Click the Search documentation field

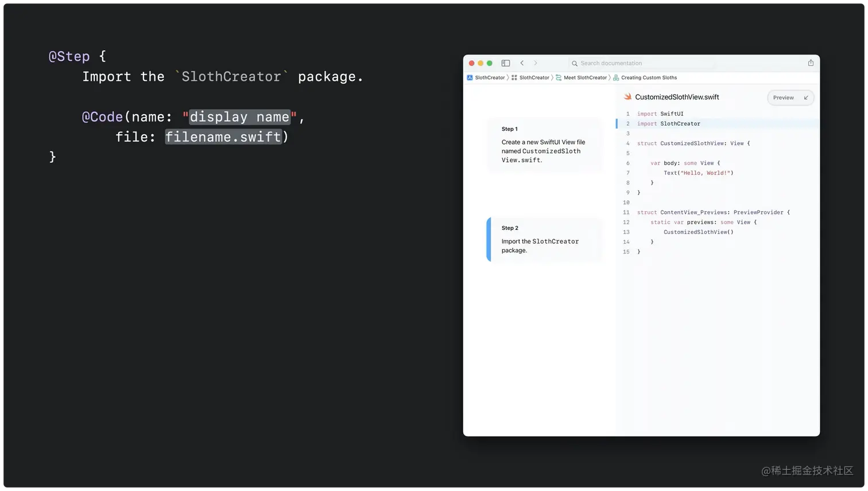coord(642,63)
